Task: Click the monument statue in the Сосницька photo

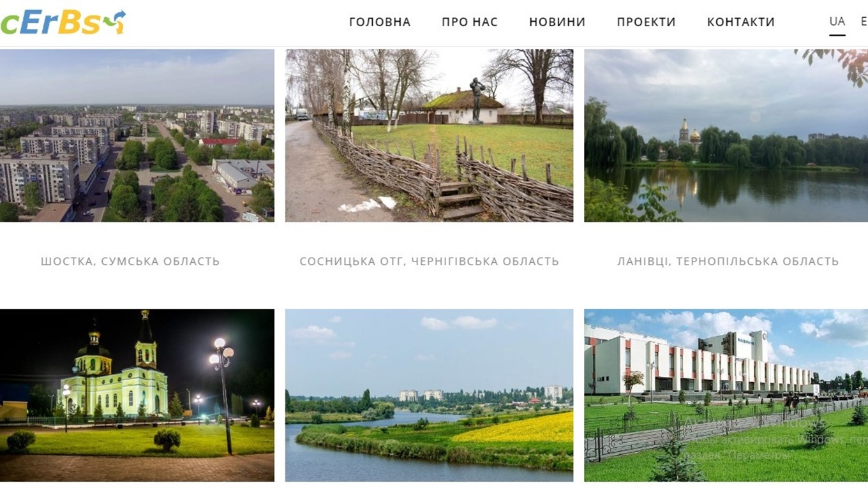Action: (x=476, y=100)
